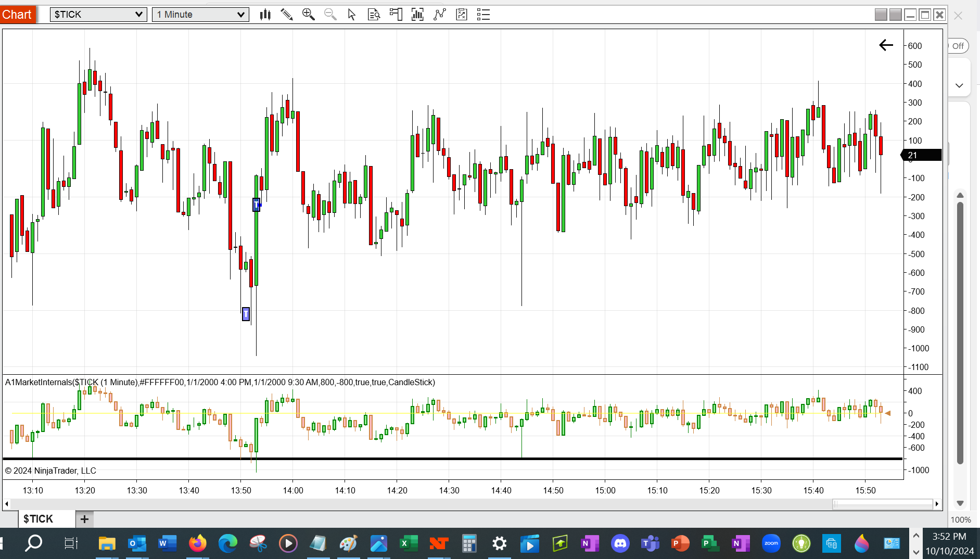Image resolution: width=980 pixels, height=559 pixels.
Task: Open Zoom from taskbar
Action: pos(771,544)
